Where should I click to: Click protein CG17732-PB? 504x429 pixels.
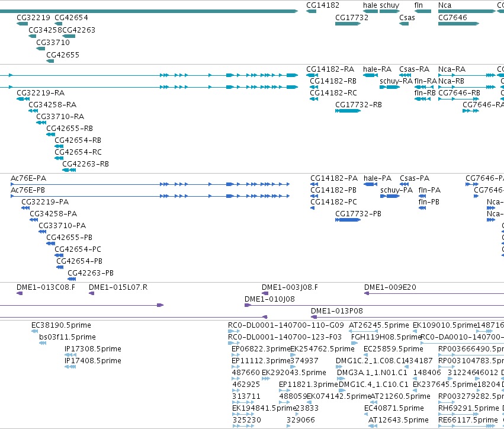pos(358,214)
